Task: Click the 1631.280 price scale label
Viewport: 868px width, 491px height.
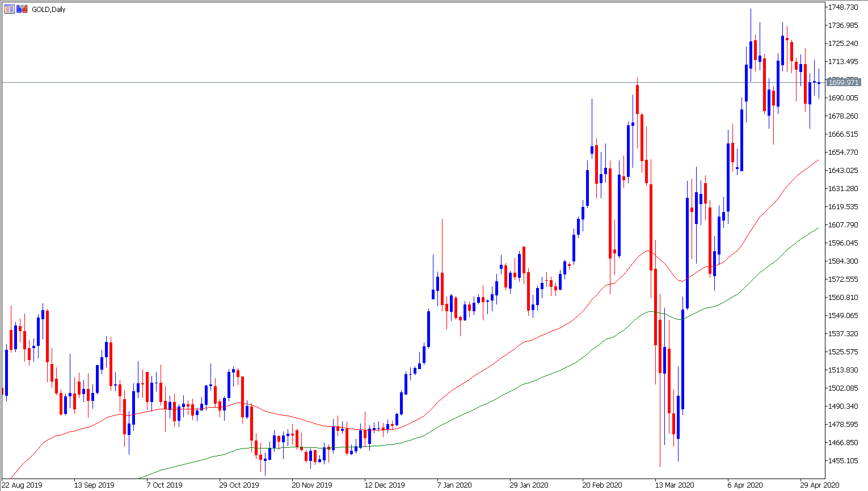Action: click(843, 189)
